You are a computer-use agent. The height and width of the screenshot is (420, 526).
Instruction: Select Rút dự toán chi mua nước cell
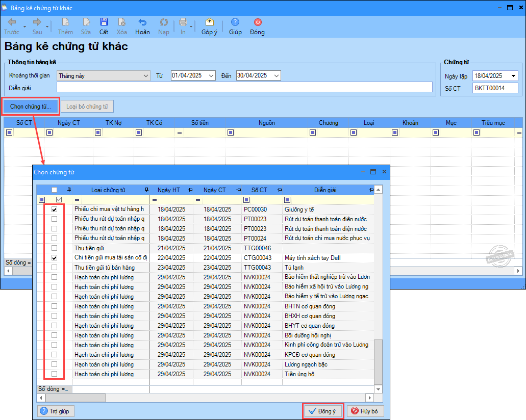pyautogui.click(x=327, y=239)
